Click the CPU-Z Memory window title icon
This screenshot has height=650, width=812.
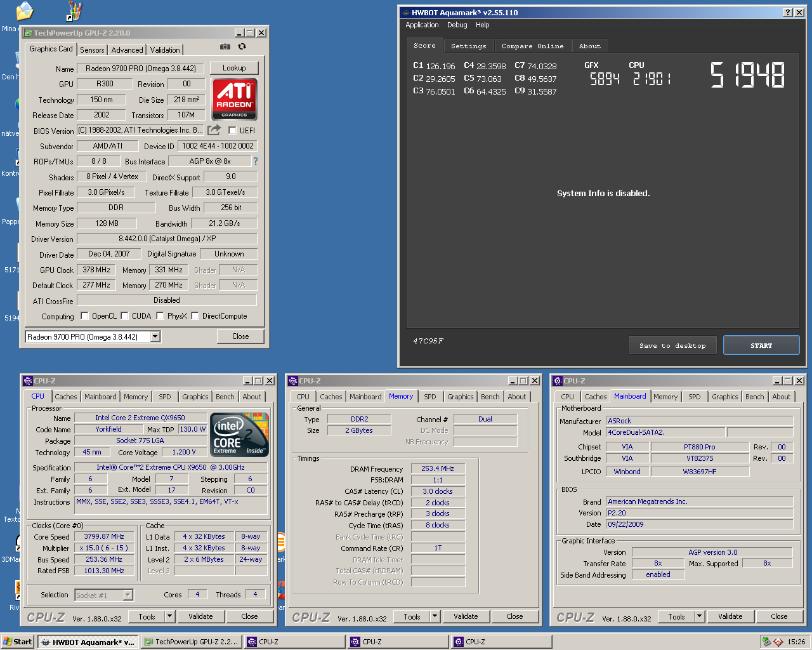(293, 381)
